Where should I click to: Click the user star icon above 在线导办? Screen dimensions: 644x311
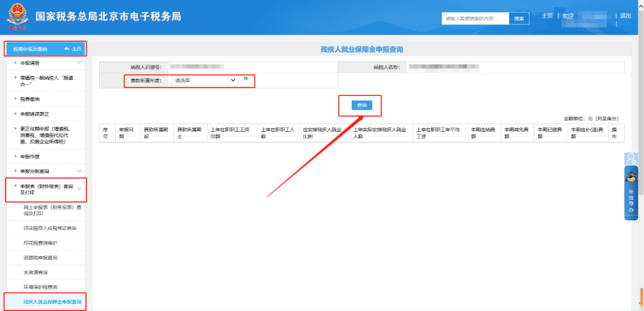pos(631,159)
